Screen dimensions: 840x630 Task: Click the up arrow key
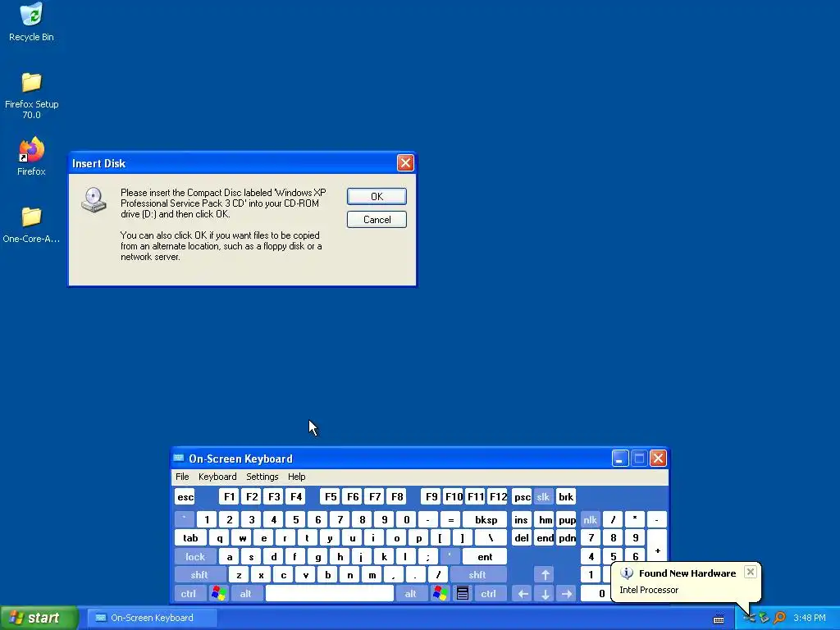click(x=546, y=575)
